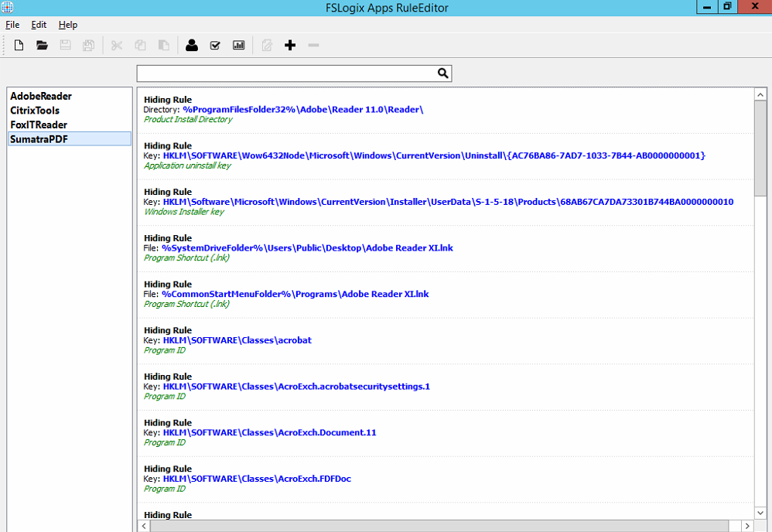Select the CommonStartMenuFolder Adobe Reader XI.lnk rule

(x=446, y=295)
